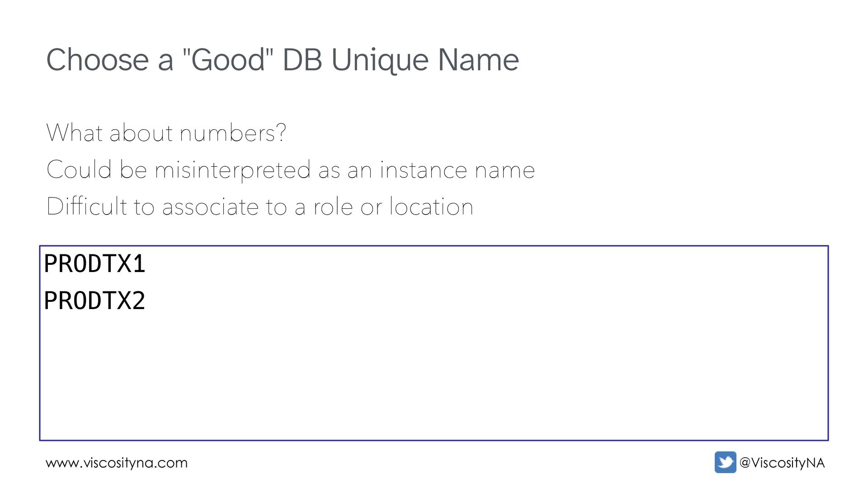Click the "Could be misinterpreted" bullet line
Image resolution: width=868 pixels, height=488 pixels.
(x=291, y=170)
